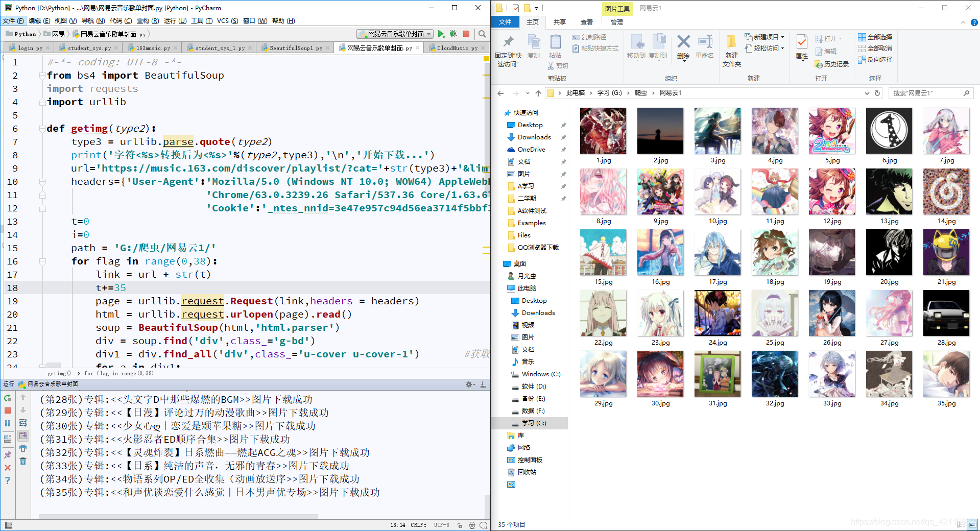Screen dimensions: 980x531
Task: Open PyCharm VCS(S) menu
Action: point(227,21)
